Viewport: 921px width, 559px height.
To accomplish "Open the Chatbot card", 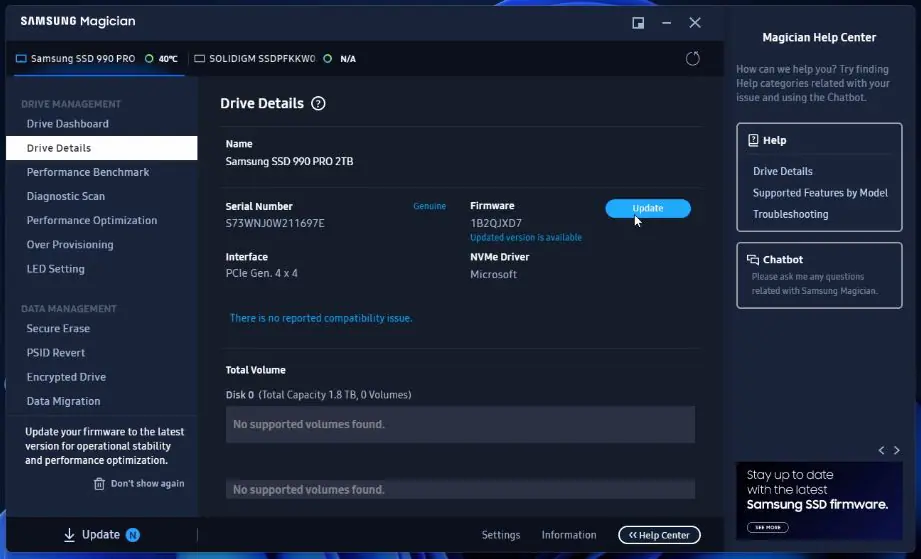I will 819,275.
